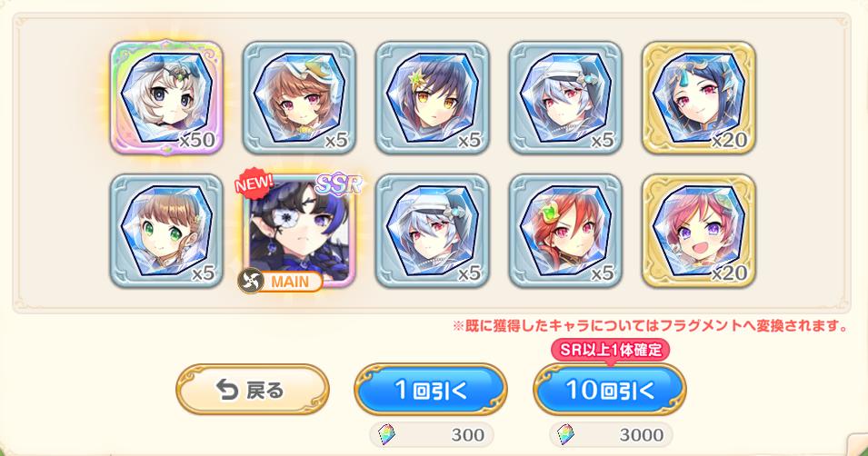Screen dimensions: 868x456
Task: Click the NEW! badge on the SSR card
Action: pos(254,183)
